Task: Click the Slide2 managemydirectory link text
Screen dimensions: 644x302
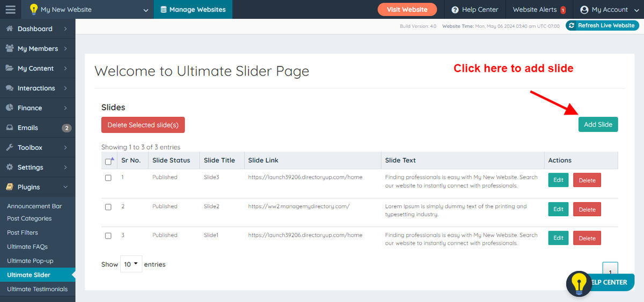Action: pos(299,206)
